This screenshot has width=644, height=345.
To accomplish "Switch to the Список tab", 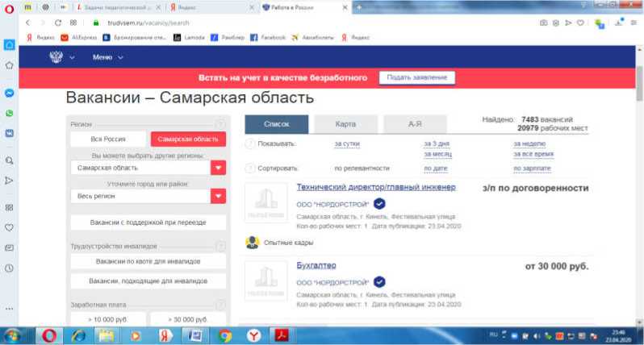I will 277,124.
